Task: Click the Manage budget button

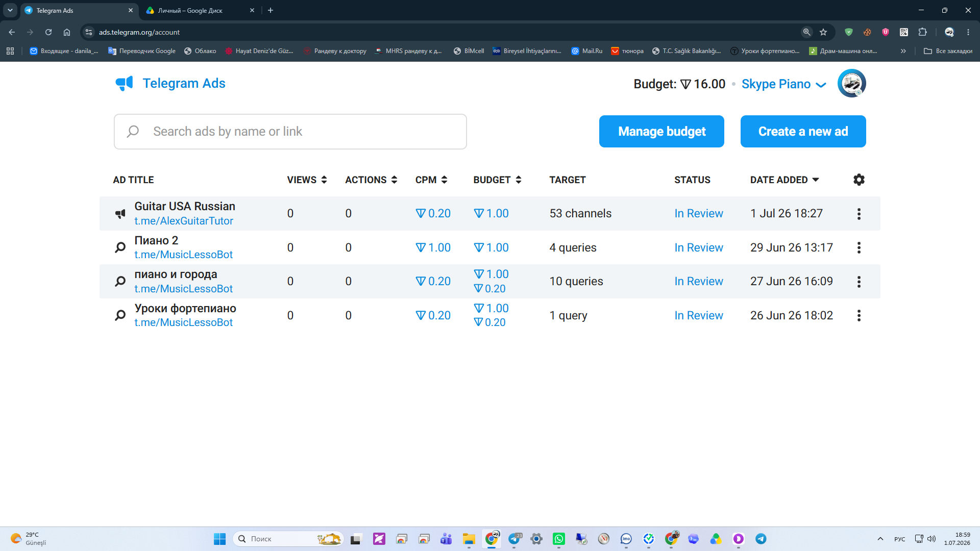Action: coord(661,131)
